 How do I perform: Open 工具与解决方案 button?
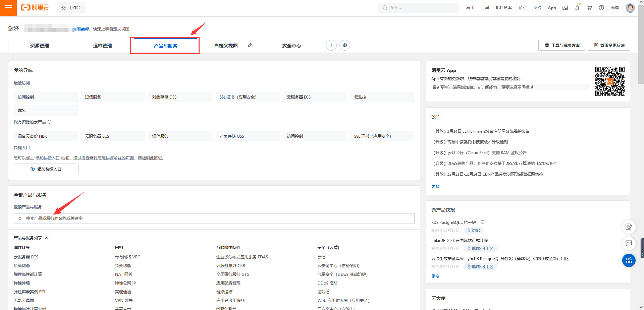562,45
